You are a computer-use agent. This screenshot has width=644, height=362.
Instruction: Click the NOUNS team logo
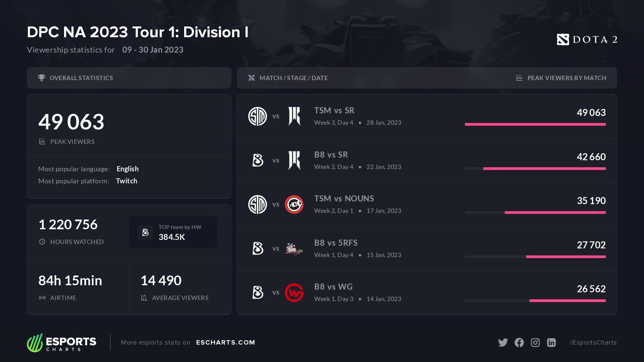click(294, 204)
